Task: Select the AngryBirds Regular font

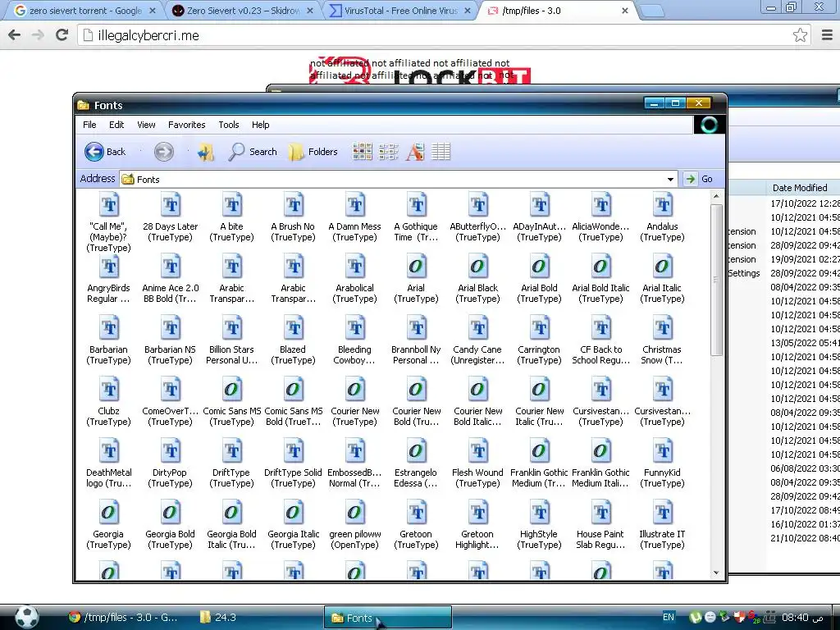Action: [109, 279]
